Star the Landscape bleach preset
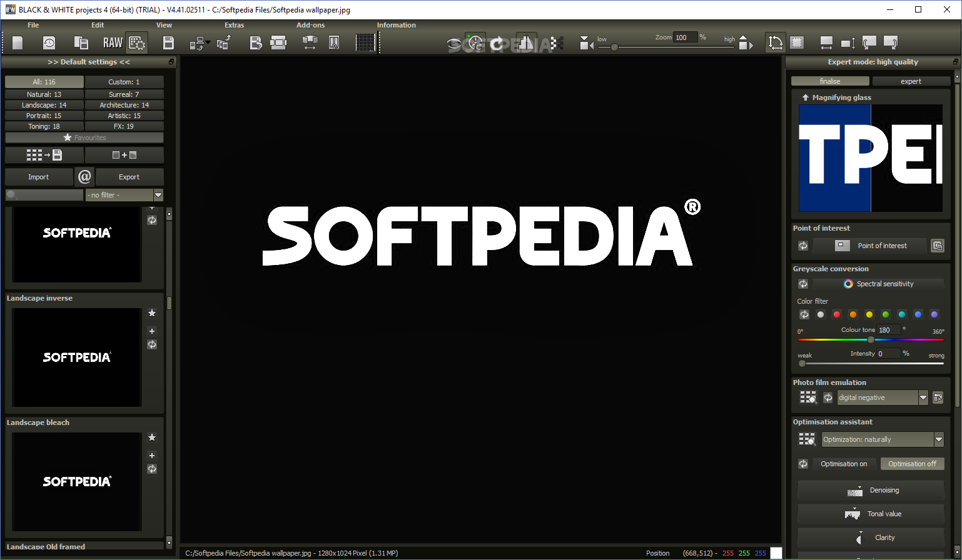This screenshot has height=560, width=962. point(152,437)
